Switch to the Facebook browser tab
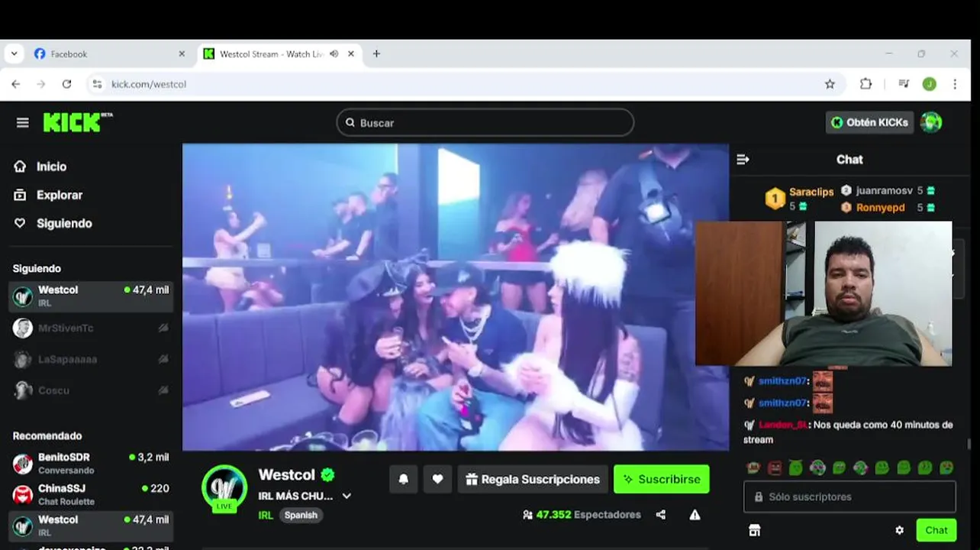This screenshot has height=550, width=980. [x=110, y=54]
